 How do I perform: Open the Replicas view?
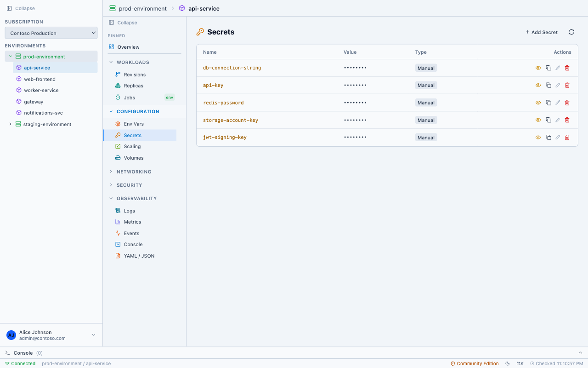coord(118,86)
